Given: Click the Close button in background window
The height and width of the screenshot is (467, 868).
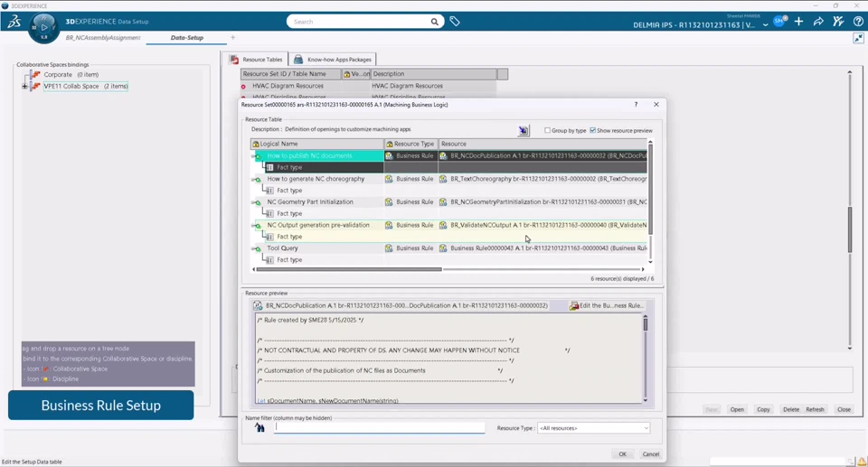Looking at the screenshot, I should pos(844,409).
